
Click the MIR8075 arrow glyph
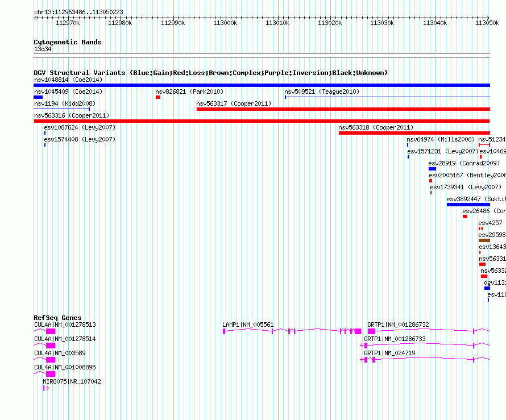click(46, 388)
